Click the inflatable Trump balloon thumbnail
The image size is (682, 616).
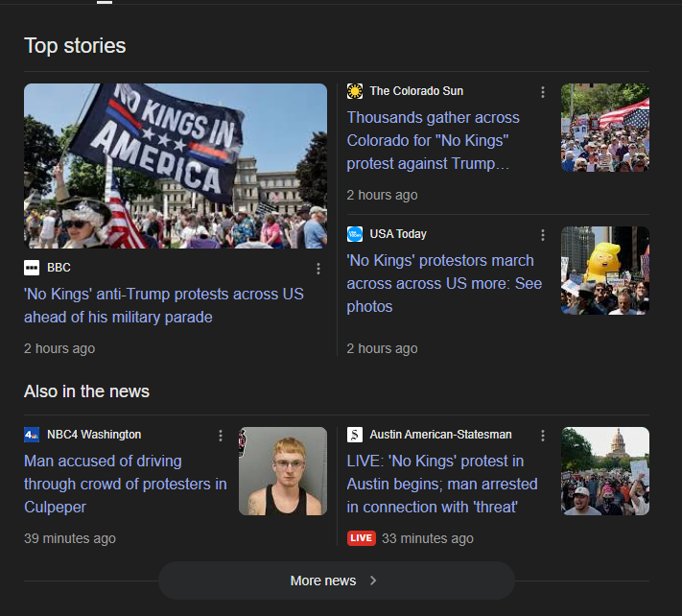click(x=605, y=271)
